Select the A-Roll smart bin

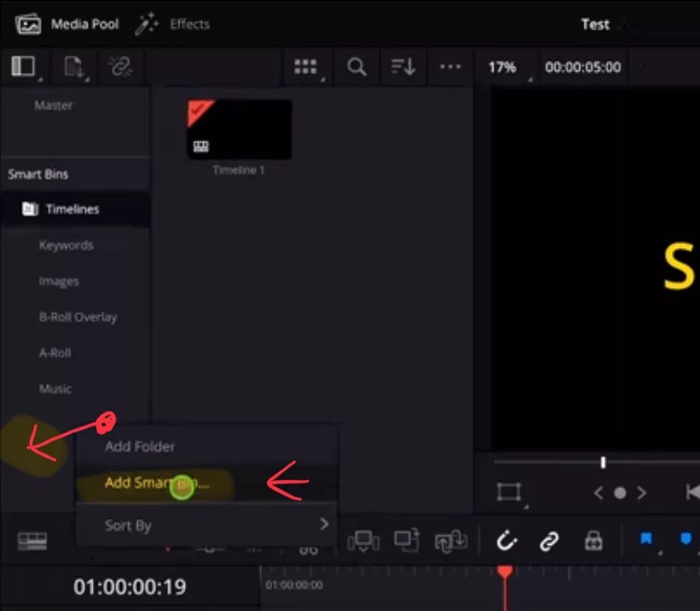point(55,353)
